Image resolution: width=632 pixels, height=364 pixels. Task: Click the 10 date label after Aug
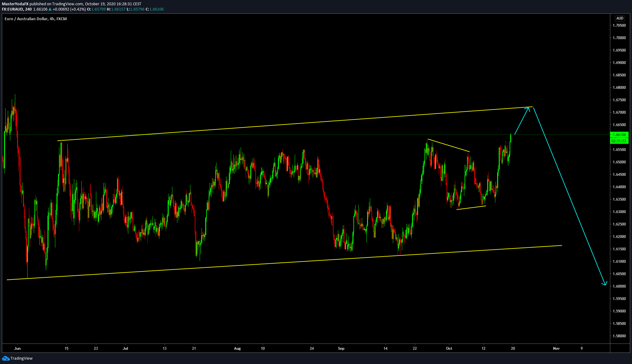point(263,348)
